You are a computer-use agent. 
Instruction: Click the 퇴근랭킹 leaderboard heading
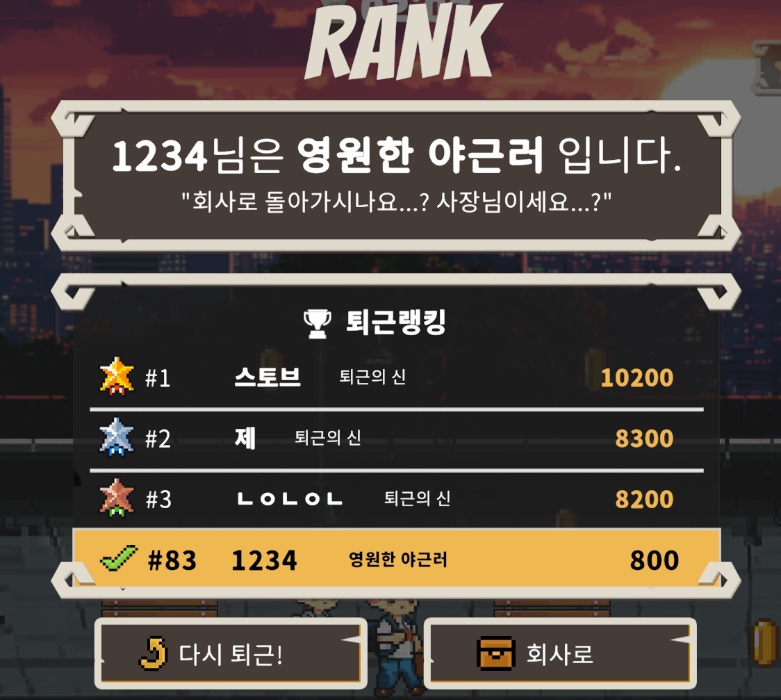pos(396,323)
